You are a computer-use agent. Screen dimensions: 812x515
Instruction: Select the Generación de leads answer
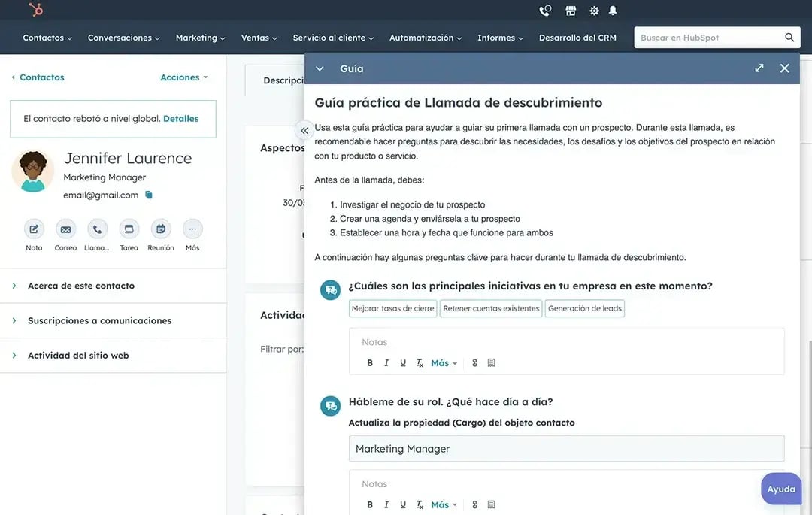tap(585, 308)
